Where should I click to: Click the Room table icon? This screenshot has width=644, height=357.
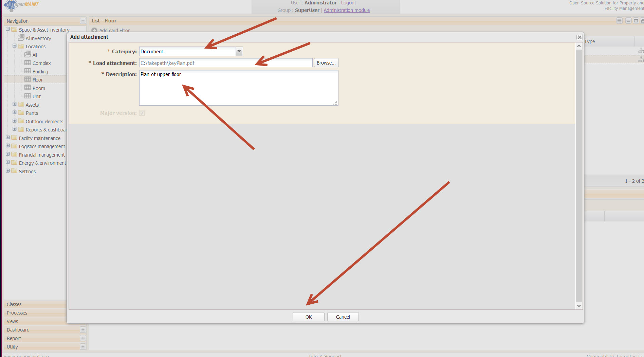[x=27, y=88]
